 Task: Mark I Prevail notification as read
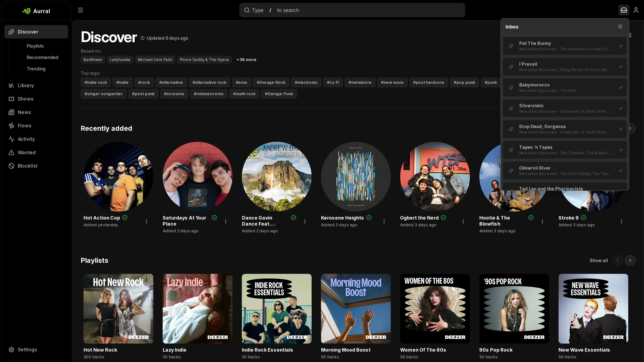(621, 67)
